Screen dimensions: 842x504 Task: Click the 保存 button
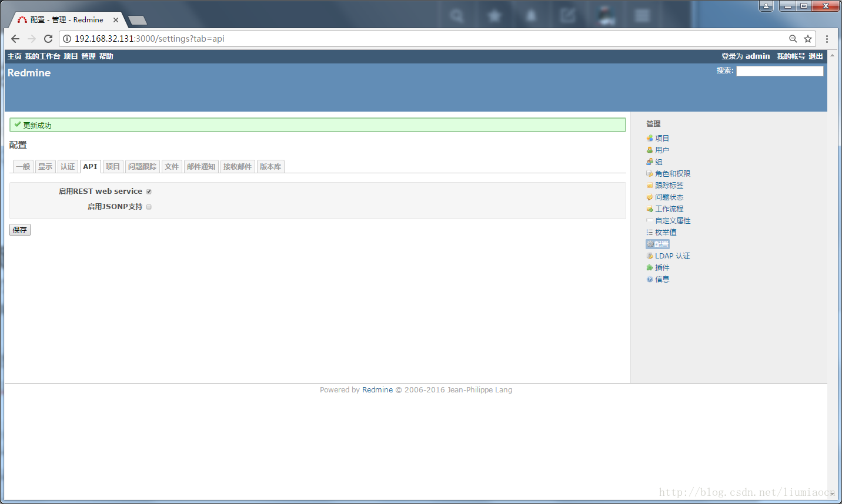20,230
